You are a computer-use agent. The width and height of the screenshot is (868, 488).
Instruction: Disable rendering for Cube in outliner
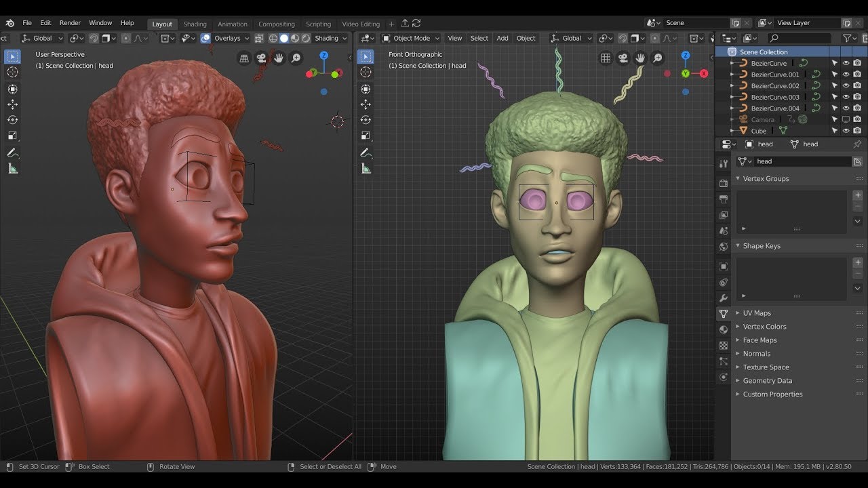tap(857, 131)
